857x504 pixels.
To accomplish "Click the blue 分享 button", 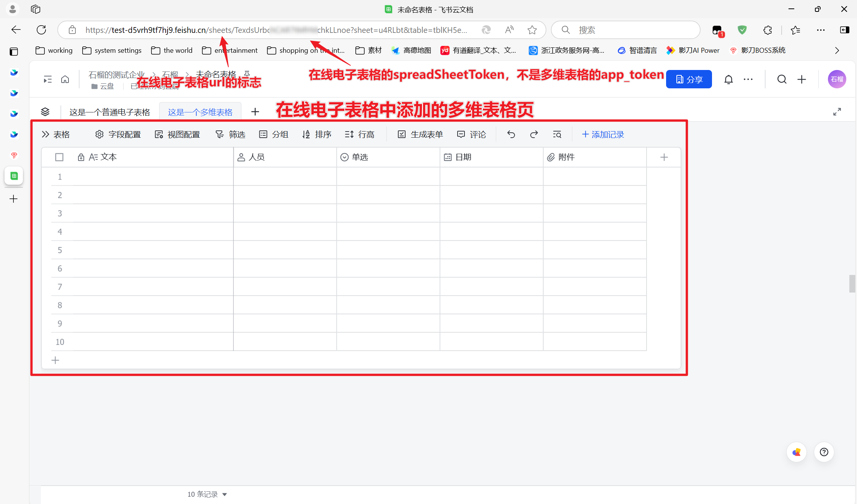I will pos(689,79).
